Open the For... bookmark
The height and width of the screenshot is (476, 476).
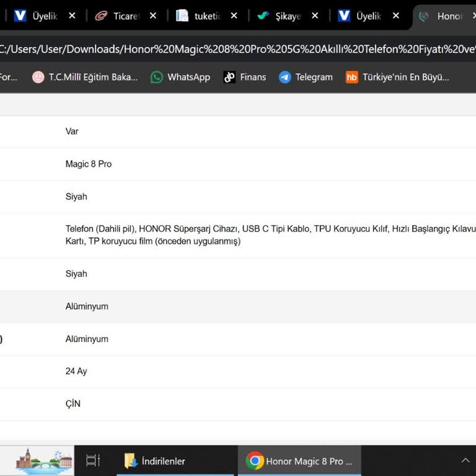(x=9, y=77)
